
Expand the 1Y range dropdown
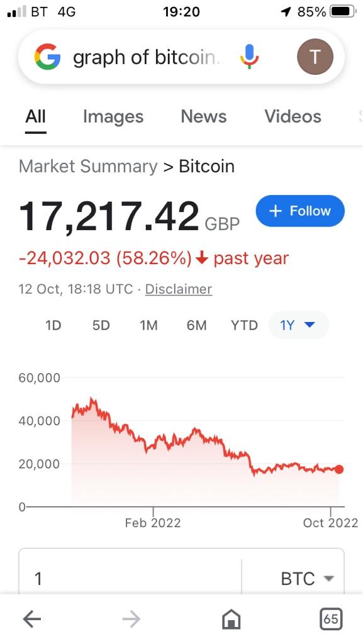tap(299, 325)
